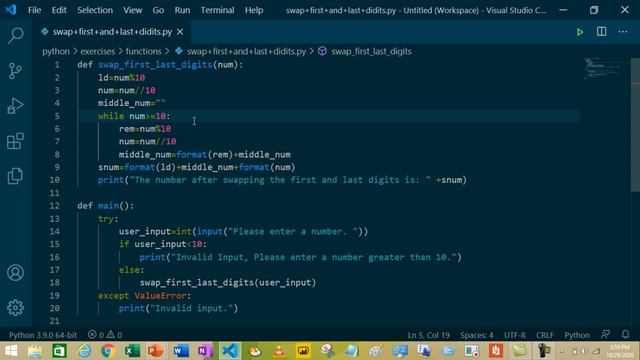The image size is (640, 360).
Task: Click the def main() code line
Action: (x=105, y=205)
